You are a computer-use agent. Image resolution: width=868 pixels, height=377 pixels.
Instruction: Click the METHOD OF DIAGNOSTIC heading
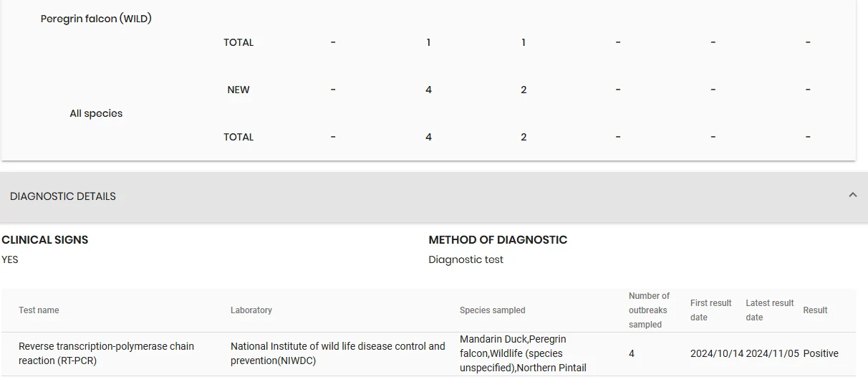(x=498, y=240)
